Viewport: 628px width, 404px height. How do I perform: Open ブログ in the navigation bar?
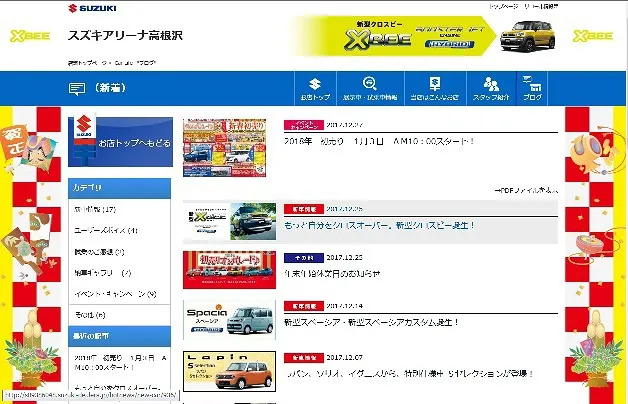click(x=532, y=89)
